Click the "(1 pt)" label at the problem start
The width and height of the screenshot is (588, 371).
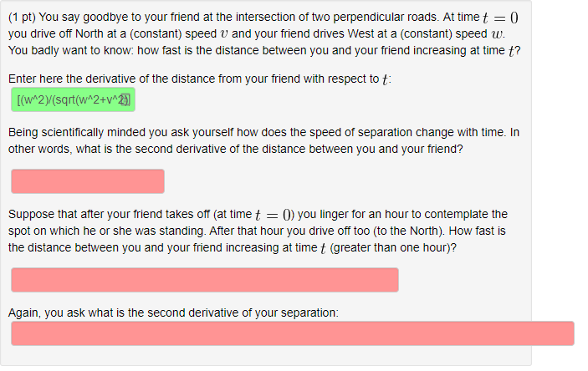23,18
